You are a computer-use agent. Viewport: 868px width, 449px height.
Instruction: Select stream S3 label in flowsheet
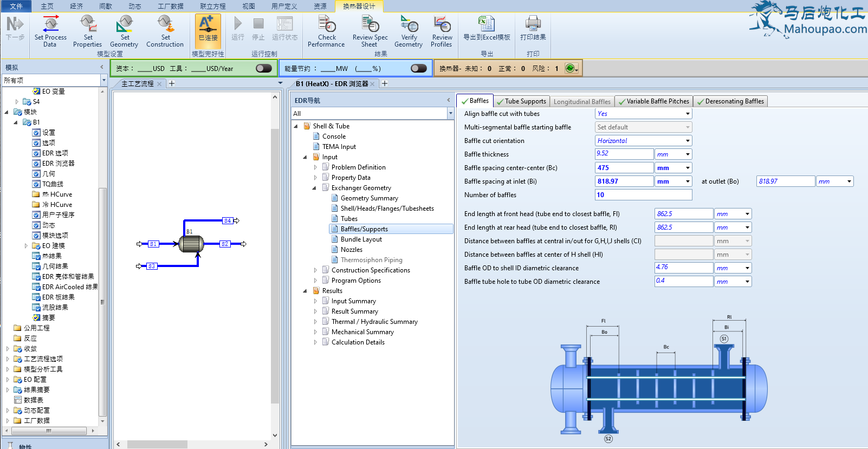click(152, 266)
